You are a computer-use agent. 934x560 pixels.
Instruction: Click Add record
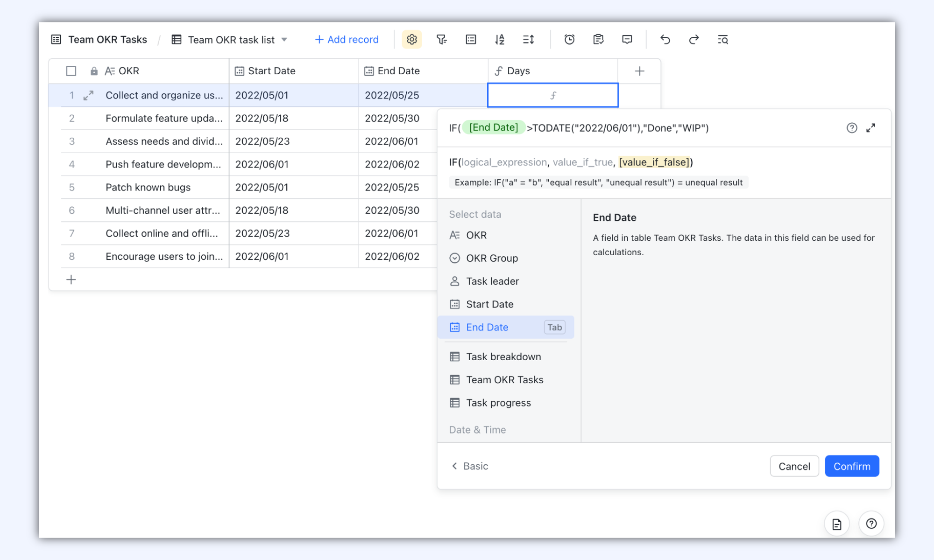point(347,40)
